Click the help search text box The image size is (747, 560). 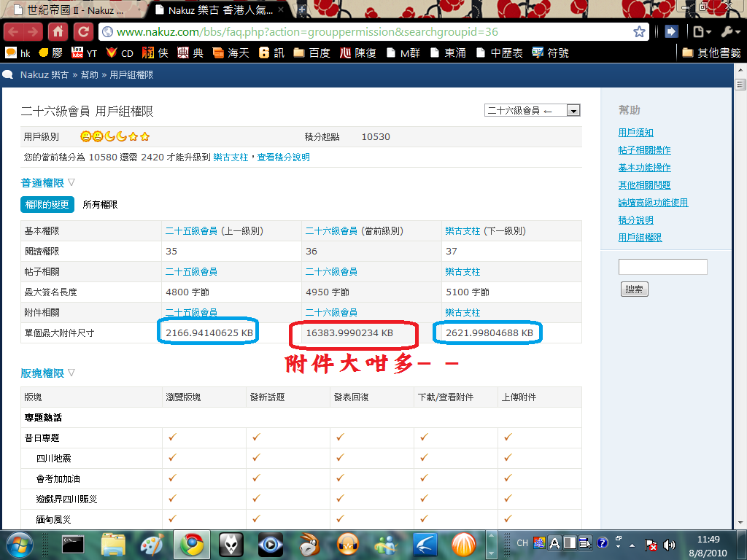(662, 267)
